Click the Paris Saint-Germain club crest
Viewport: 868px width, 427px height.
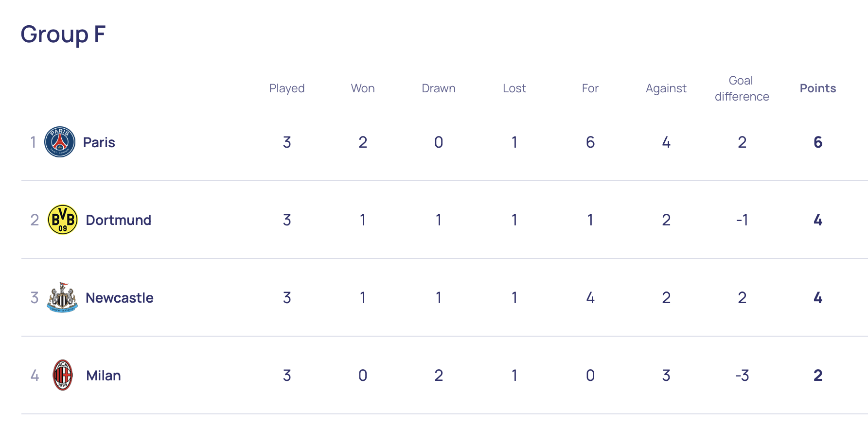(60, 142)
